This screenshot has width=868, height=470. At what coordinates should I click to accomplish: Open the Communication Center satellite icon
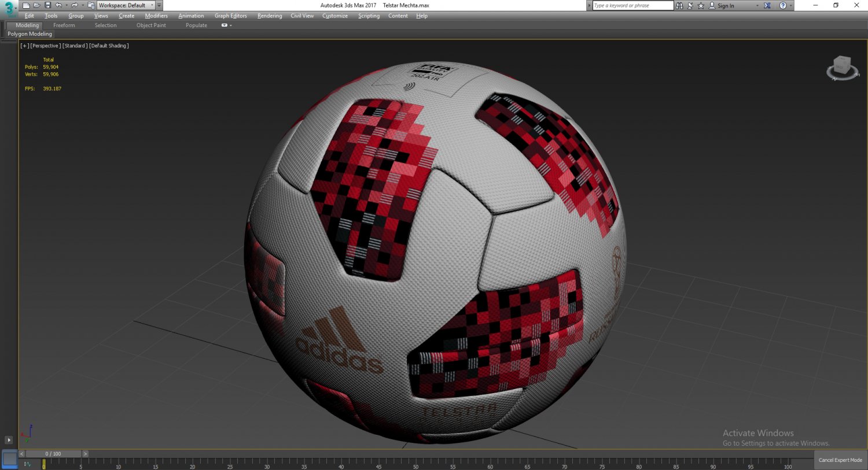coord(690,5)
